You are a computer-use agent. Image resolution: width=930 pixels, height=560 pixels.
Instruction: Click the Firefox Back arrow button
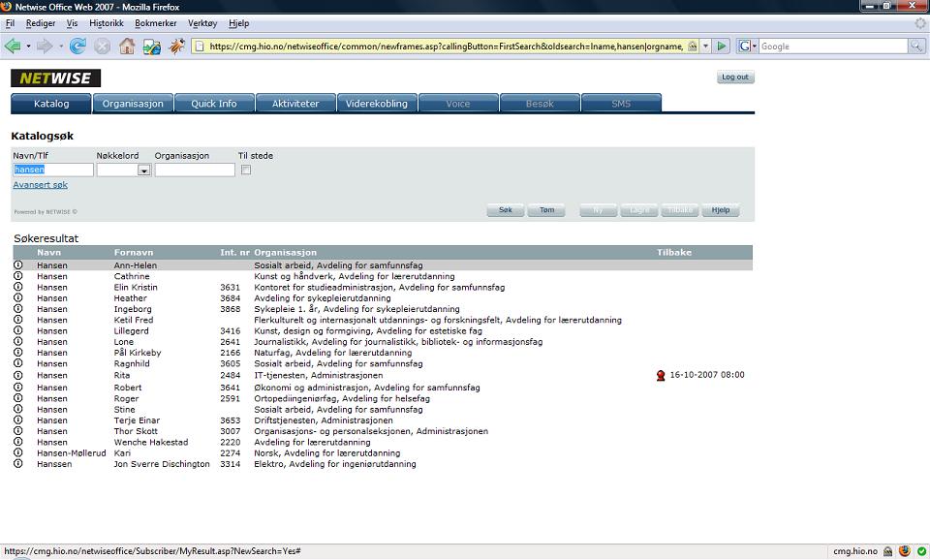(13, 46)
